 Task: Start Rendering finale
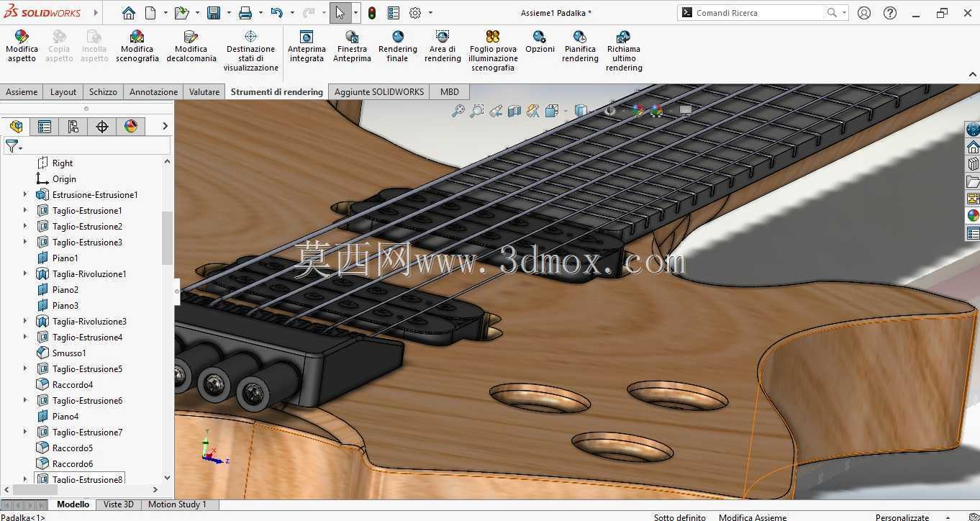pyautogui.click(x=397, y=47)
